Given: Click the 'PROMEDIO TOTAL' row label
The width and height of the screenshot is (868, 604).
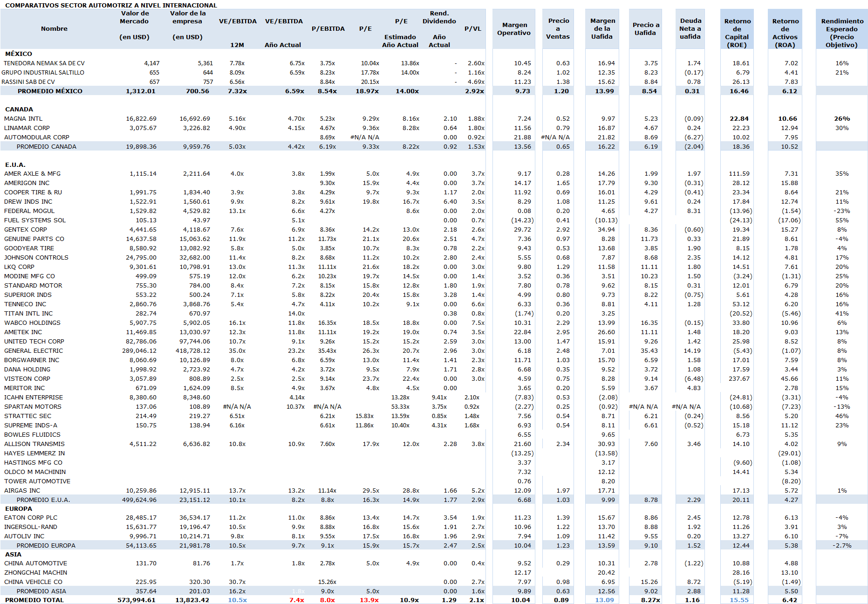Looking at the screenshot, I should click(x=34, y=600).
